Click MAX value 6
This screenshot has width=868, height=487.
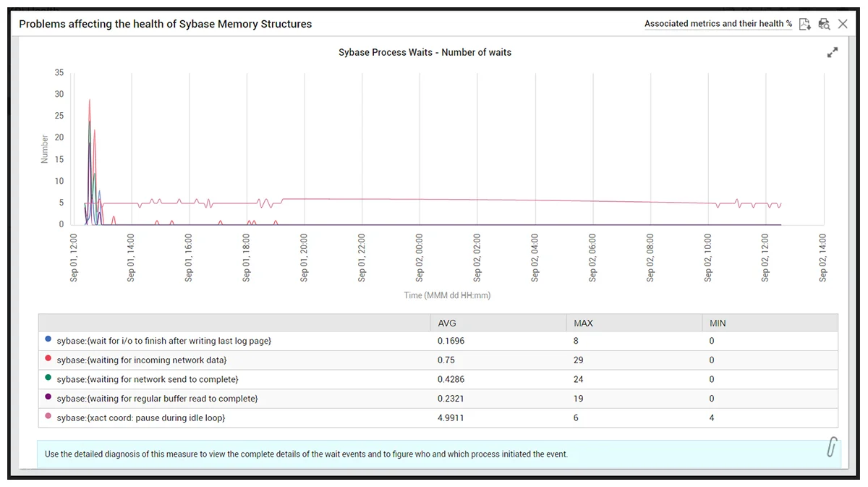(x=576, y=418)
